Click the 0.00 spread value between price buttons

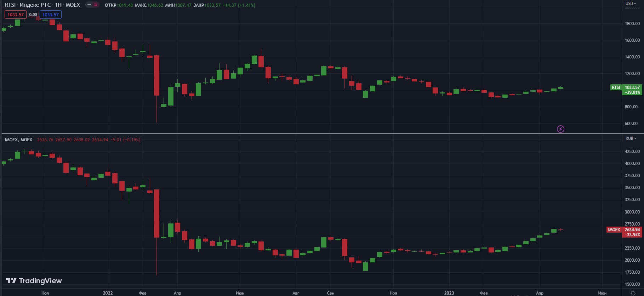pyautogui.click(x=33, y=15)
